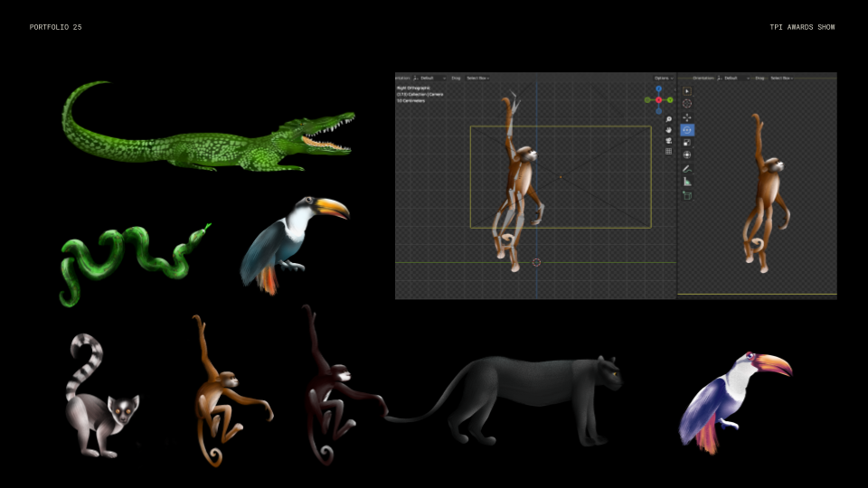Screen dimensions: 868x488
Task: Select the Transform tool icon
Action: [x=687, y=155]
